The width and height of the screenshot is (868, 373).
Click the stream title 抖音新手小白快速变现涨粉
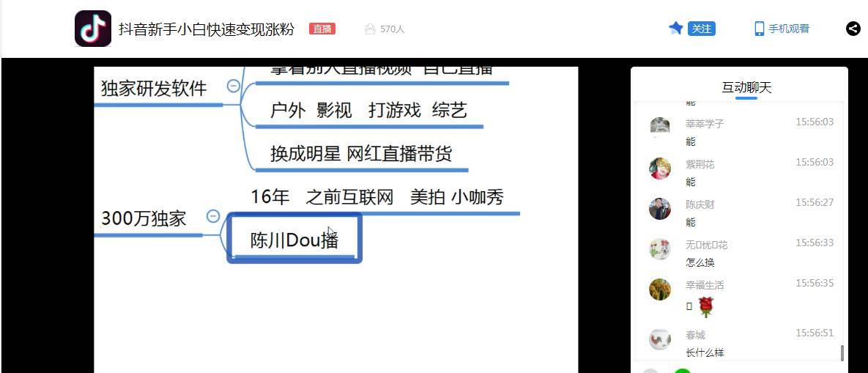point(207,29)
